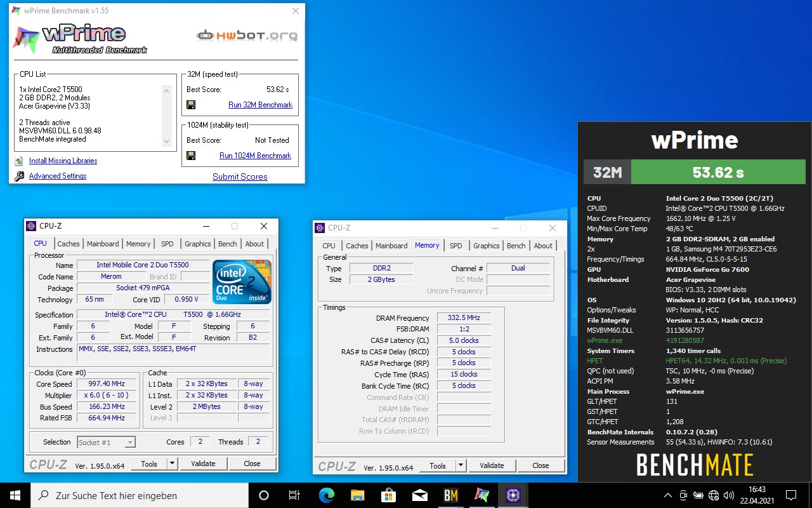Switch to wPrime taskbar icon
The image size is (812, 508).
(481, 495)
